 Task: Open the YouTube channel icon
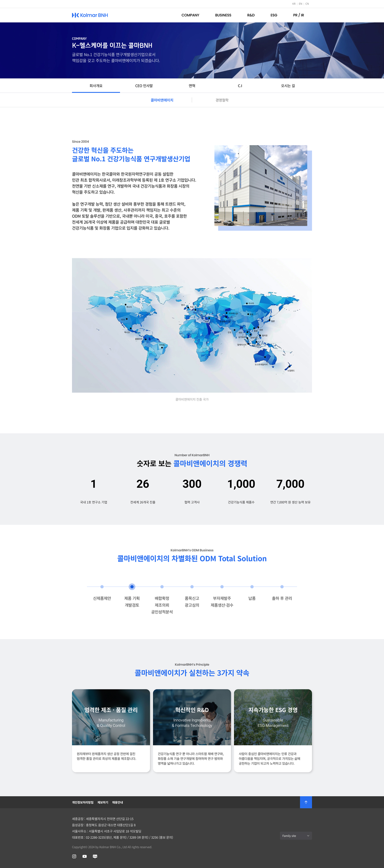(x=84, y=856)
